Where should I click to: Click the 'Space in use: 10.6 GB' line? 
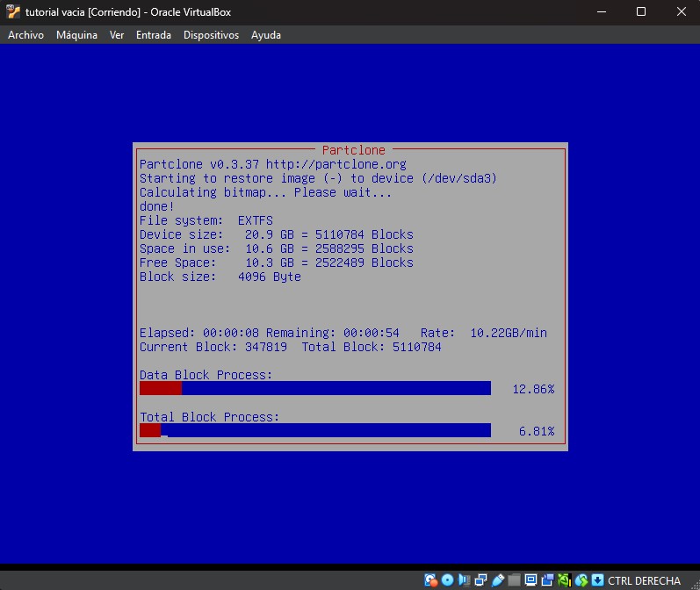[277, 248]
